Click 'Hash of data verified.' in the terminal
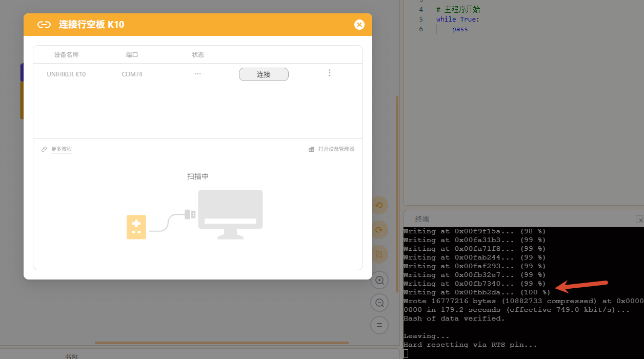Image resolution: width=644 pixels, height=359 pixels. click(x=454, y=318)
